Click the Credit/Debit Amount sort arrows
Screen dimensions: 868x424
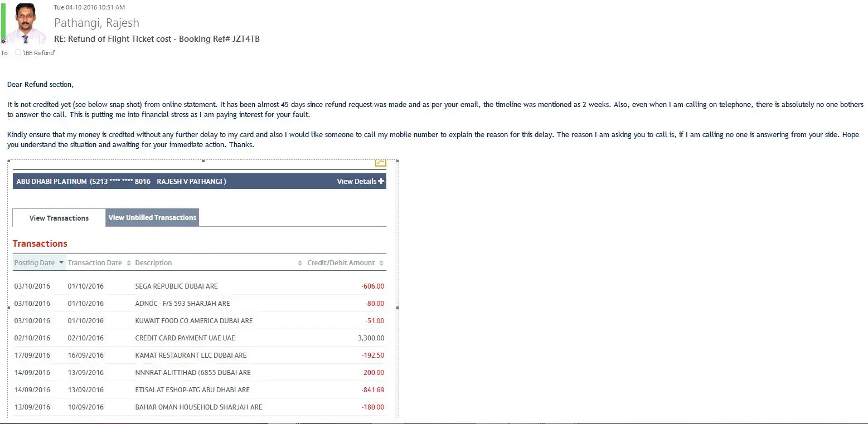tap(381, 263)
